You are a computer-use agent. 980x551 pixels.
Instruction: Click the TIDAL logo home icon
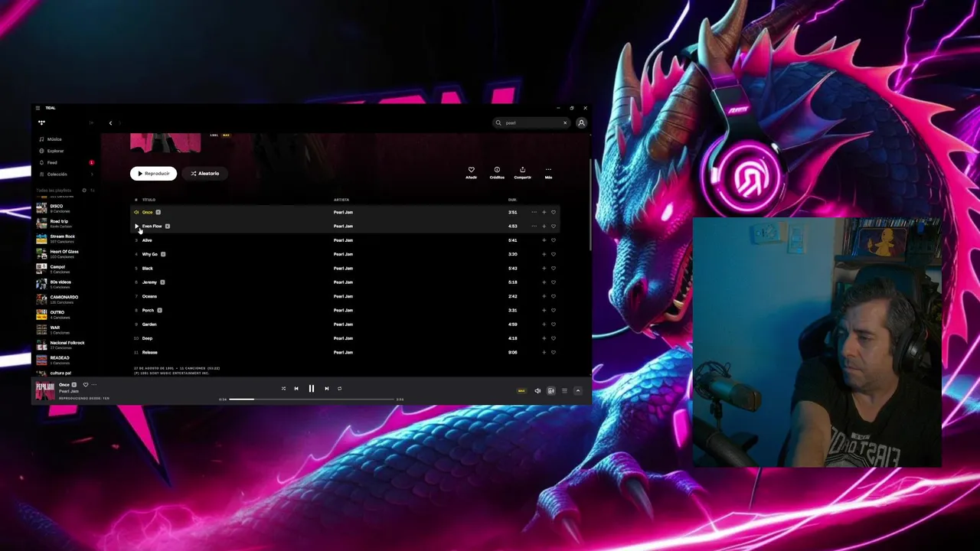pyautogui.click(x=41, y=122)
